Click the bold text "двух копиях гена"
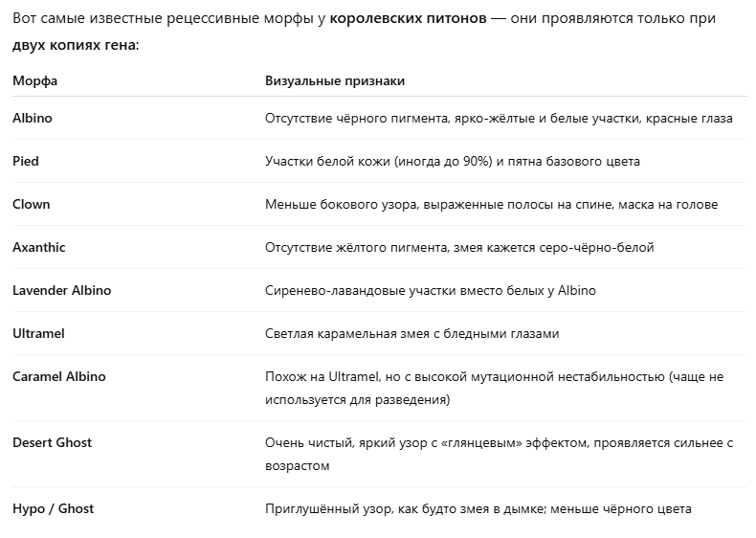Screen dimensions: 756x538 74,44
